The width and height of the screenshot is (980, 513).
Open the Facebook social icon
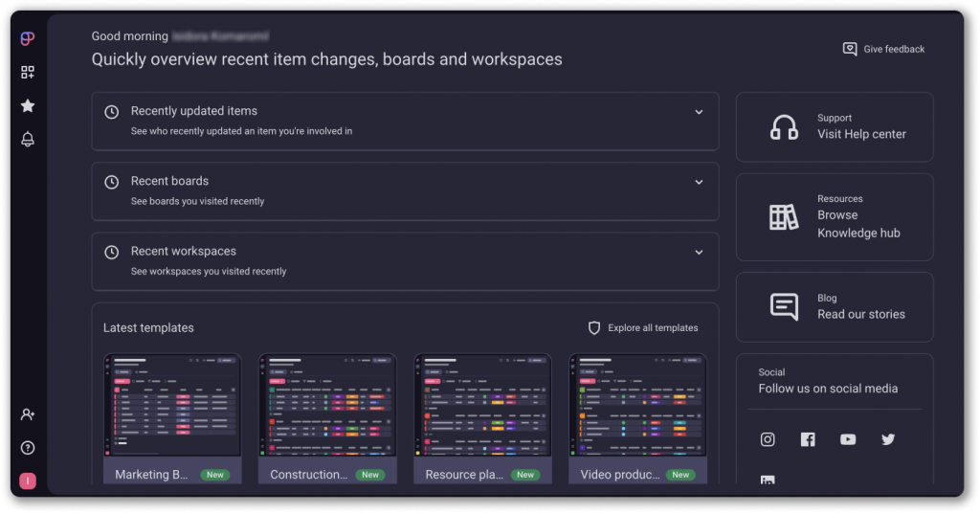pos(808,439)
